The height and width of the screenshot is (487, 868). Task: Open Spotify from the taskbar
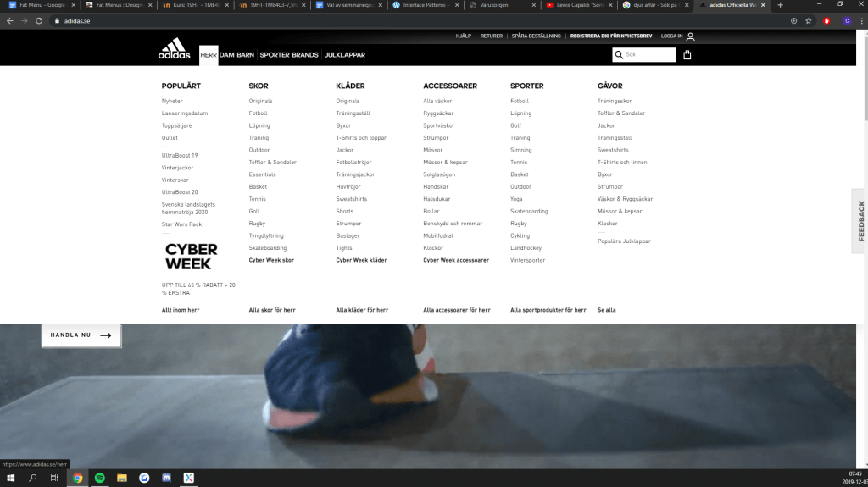(99, 478)
